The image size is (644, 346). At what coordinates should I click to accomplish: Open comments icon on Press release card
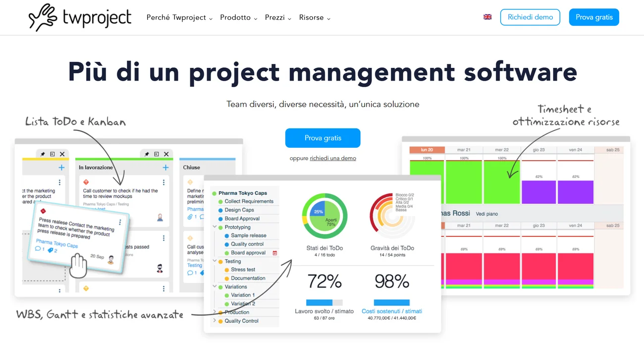coord(38,248)
